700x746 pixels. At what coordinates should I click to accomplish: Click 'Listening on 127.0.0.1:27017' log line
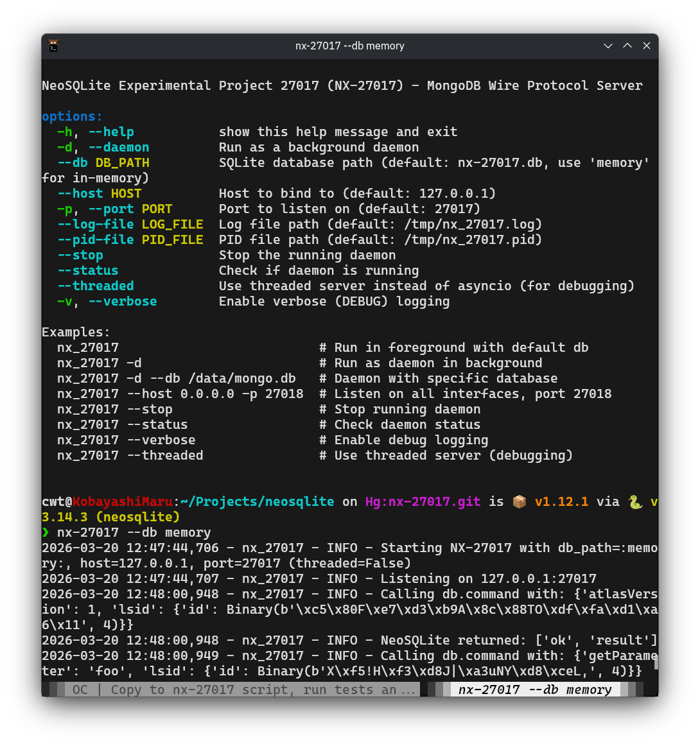[488, 579]
